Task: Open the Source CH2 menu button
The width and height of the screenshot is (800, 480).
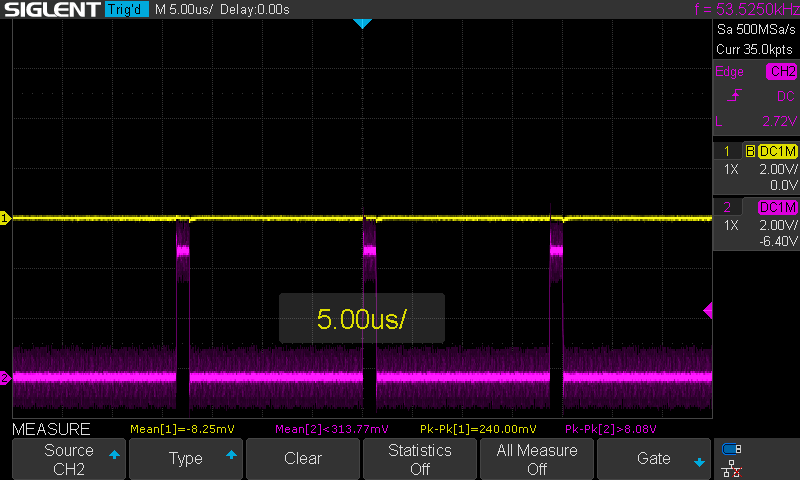Action: (x=69, y=459)
